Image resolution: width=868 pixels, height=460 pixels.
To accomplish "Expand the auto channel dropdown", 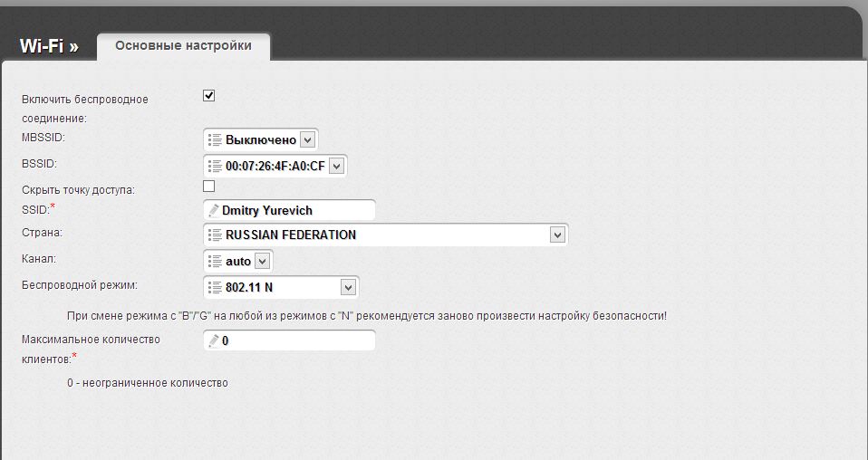I will click(262, 261).
